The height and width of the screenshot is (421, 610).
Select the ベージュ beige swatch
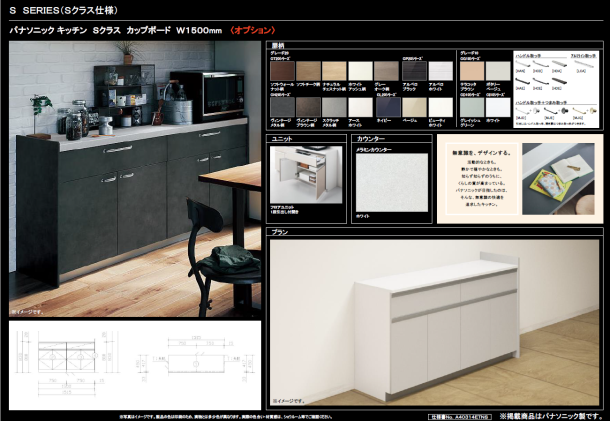click(414, 107)
